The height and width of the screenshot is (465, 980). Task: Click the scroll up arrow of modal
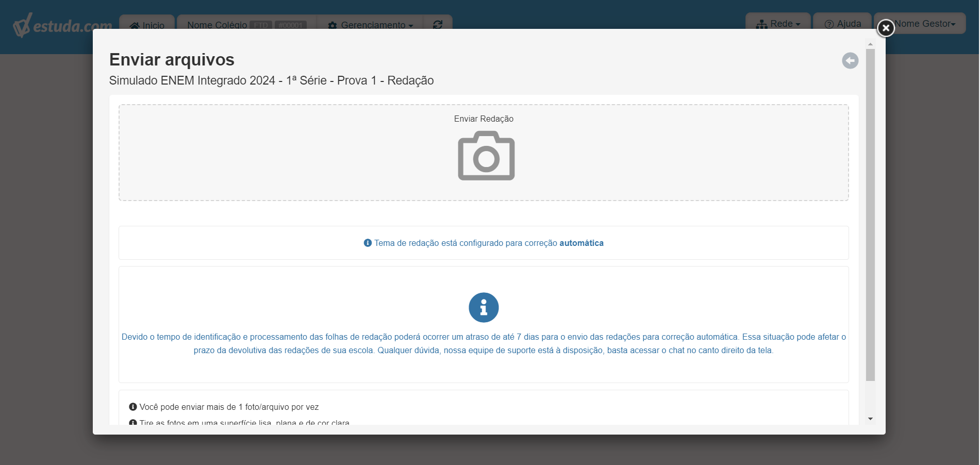click(870, 44)
